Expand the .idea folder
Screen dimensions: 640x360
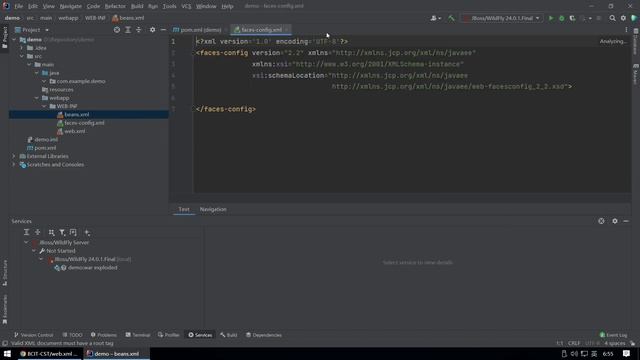pos(22,48)
